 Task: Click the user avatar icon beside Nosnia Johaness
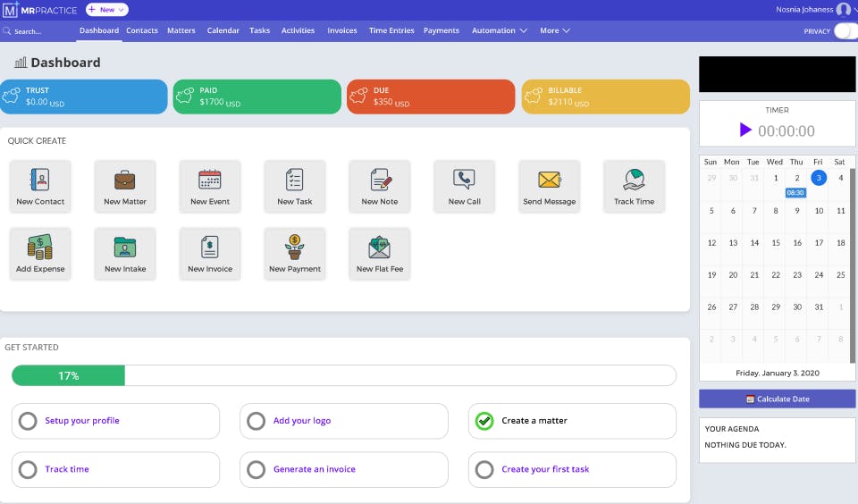843,10
